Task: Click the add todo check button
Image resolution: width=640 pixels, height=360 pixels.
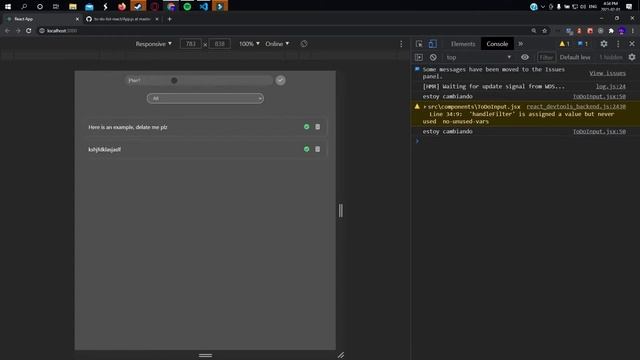Action: (x=280, y=80)
